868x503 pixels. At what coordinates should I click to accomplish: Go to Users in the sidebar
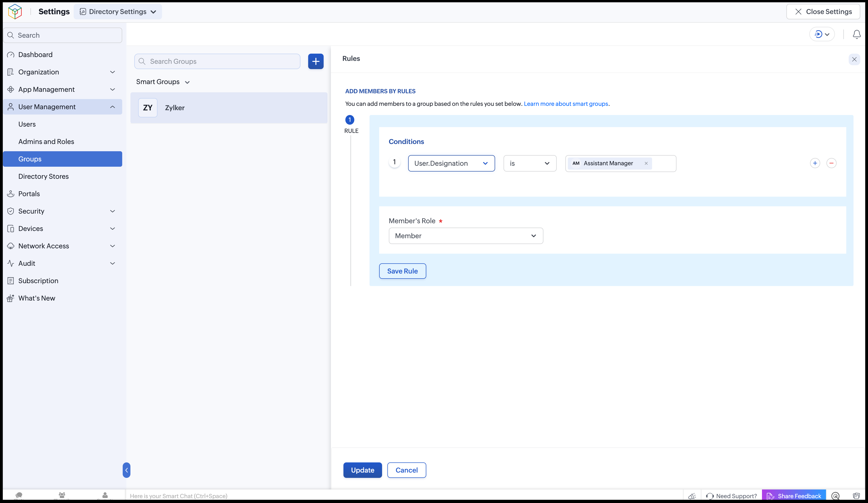pyautogui.click(x=27, y=124)
